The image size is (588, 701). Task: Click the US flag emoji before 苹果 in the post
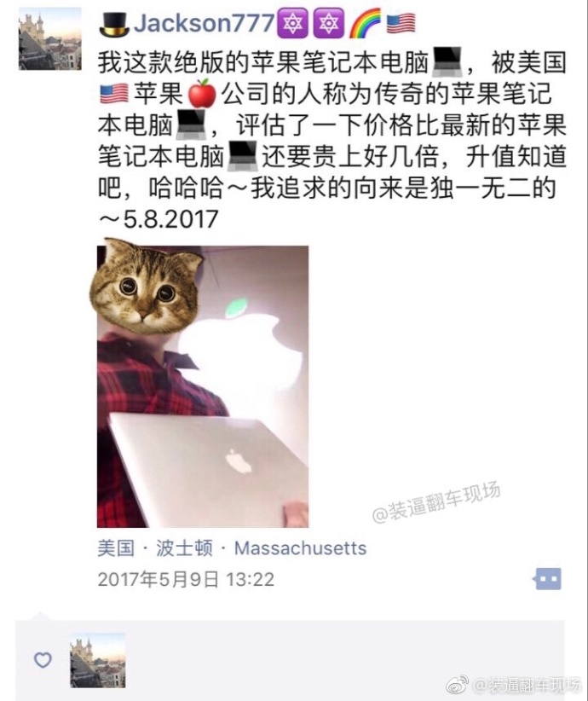pos(114,94)
